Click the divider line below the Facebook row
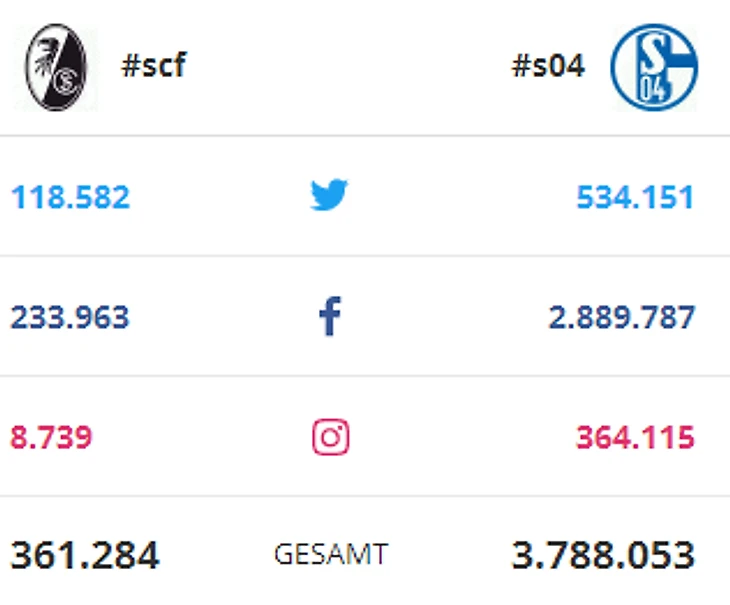 pos(365,376)
